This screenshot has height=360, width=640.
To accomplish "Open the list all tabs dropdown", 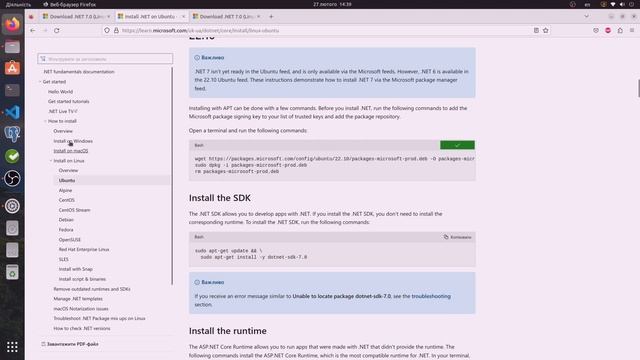I will pyautogui.click(x=587, y=17).
